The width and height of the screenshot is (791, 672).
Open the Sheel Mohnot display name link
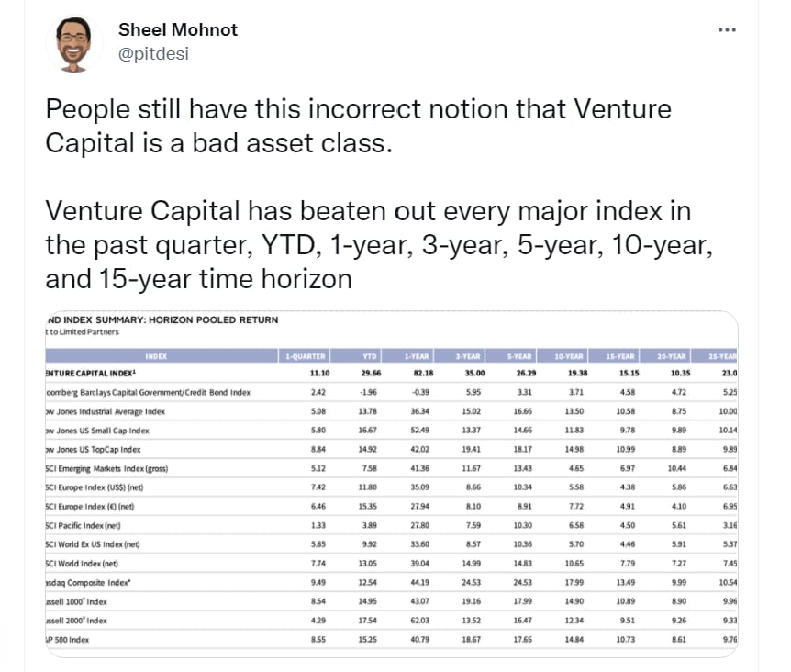point(178,29)
